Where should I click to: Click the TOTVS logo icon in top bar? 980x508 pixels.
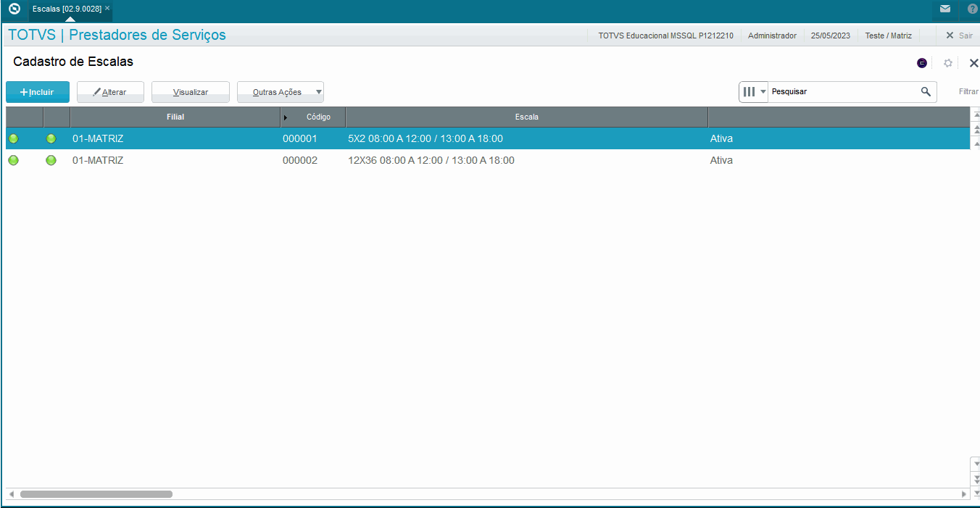coord(14,9)
